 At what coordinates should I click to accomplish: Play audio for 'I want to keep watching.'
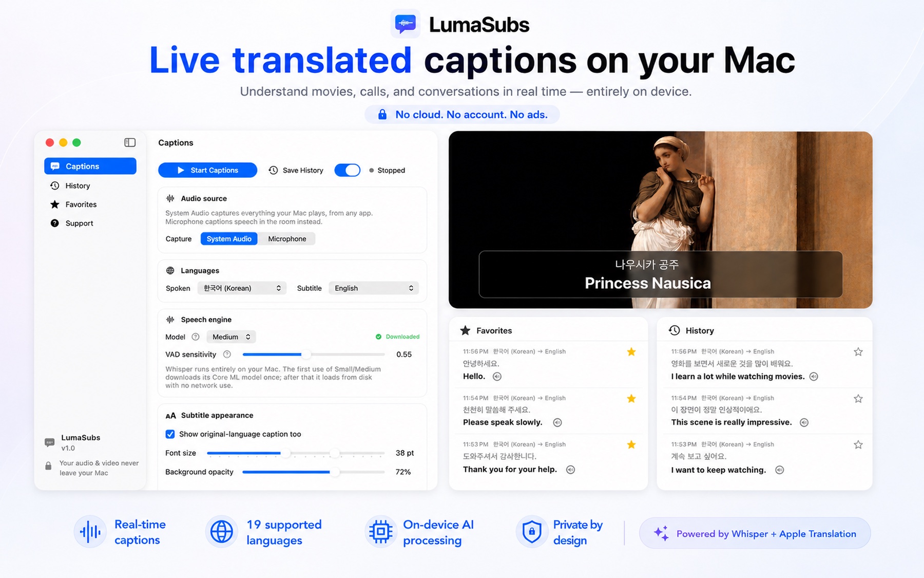click(779, 470)
